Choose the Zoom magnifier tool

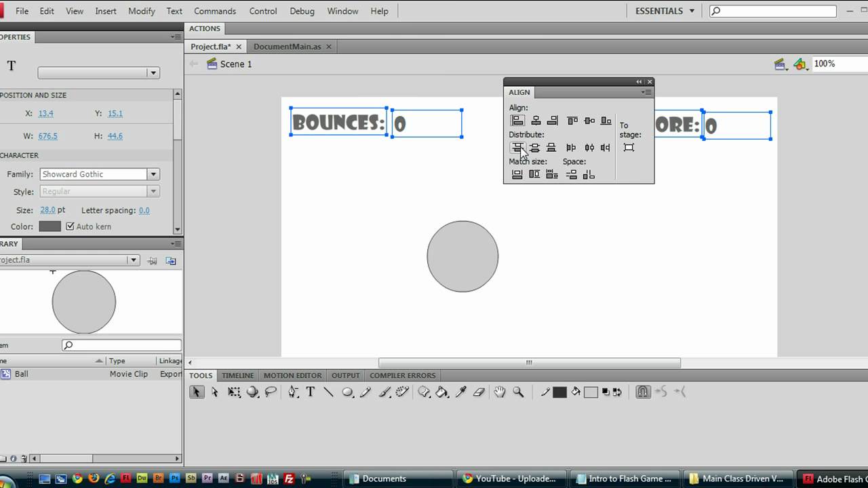tap(518, 392)
